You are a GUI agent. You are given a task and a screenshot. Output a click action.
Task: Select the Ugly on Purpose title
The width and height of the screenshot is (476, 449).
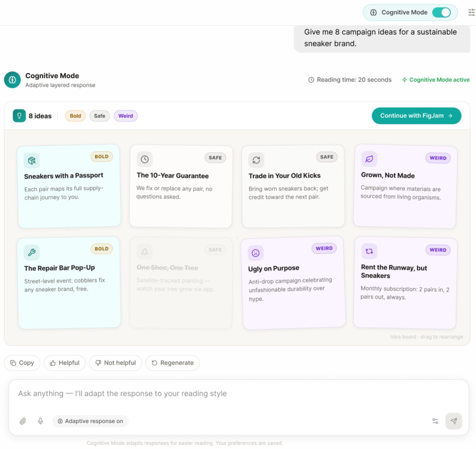(274, 268)
